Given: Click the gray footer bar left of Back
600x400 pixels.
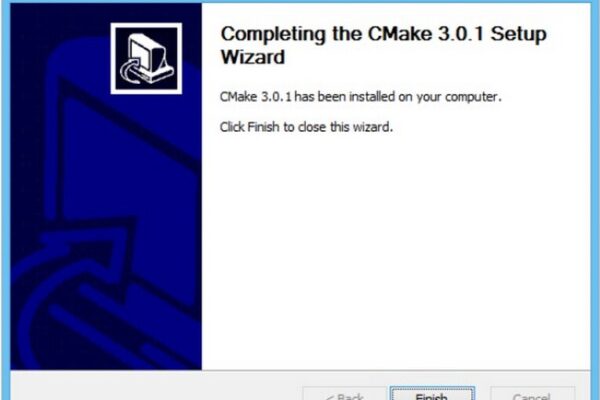Looking at the screenshot, I should click(x=153, y=387).
